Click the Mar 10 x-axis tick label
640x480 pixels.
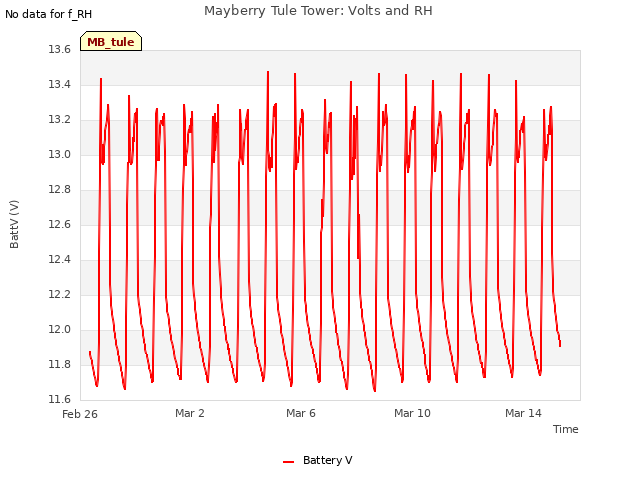point(412,413)
